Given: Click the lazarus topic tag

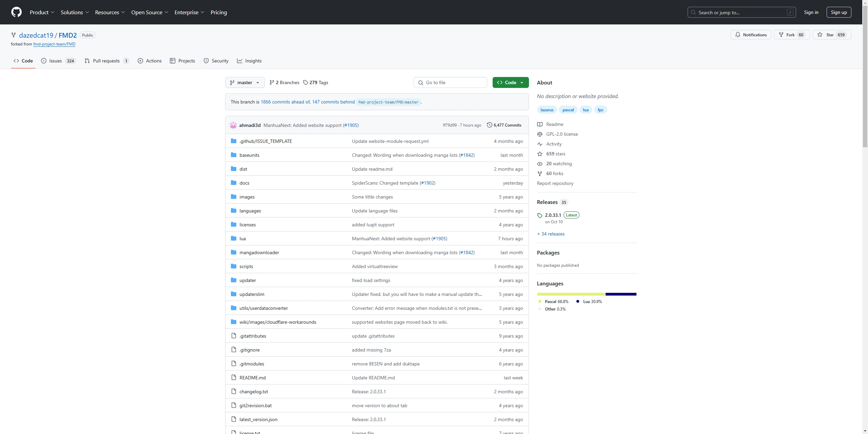Looking at the screenshot, I should [x=547, y=110].
